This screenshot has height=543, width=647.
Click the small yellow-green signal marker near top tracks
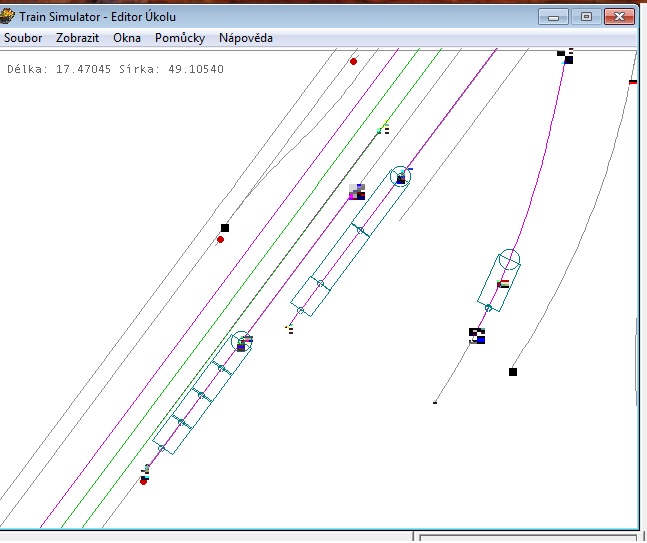382,127
